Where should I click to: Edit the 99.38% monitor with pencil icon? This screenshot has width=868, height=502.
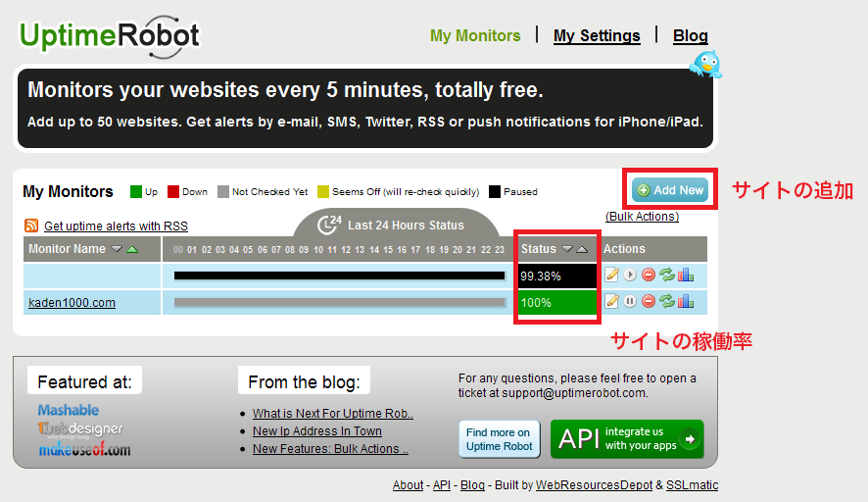(611, 275)
